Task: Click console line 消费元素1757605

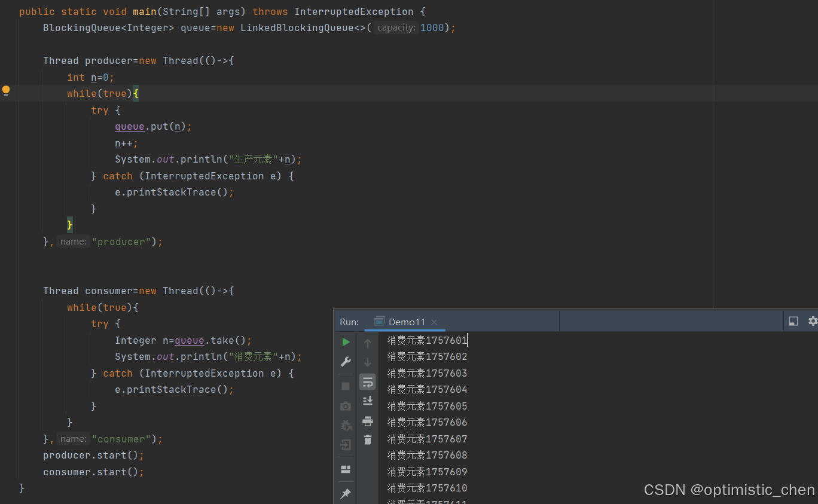Action: [427, 406]
